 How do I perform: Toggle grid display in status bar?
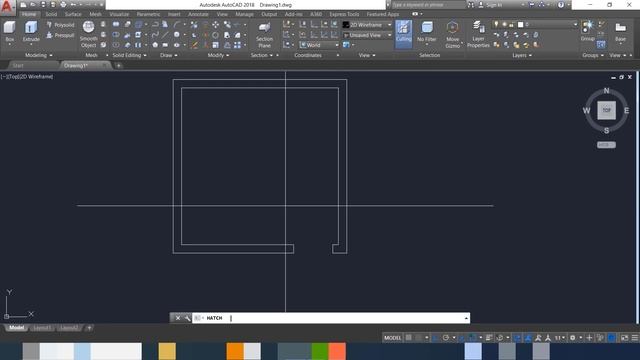pos(409,338)
